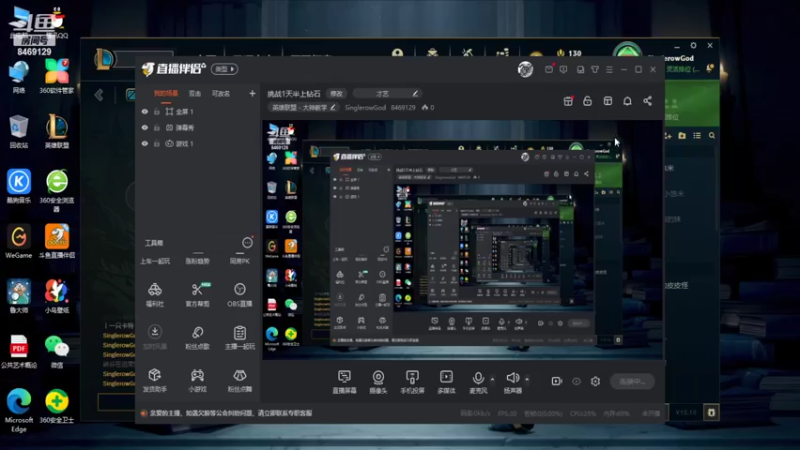Image resolution: width=800 pixels, height=450 pixels.
Task: Open the OBS直播 tool
Action: (x=240, y=294)
